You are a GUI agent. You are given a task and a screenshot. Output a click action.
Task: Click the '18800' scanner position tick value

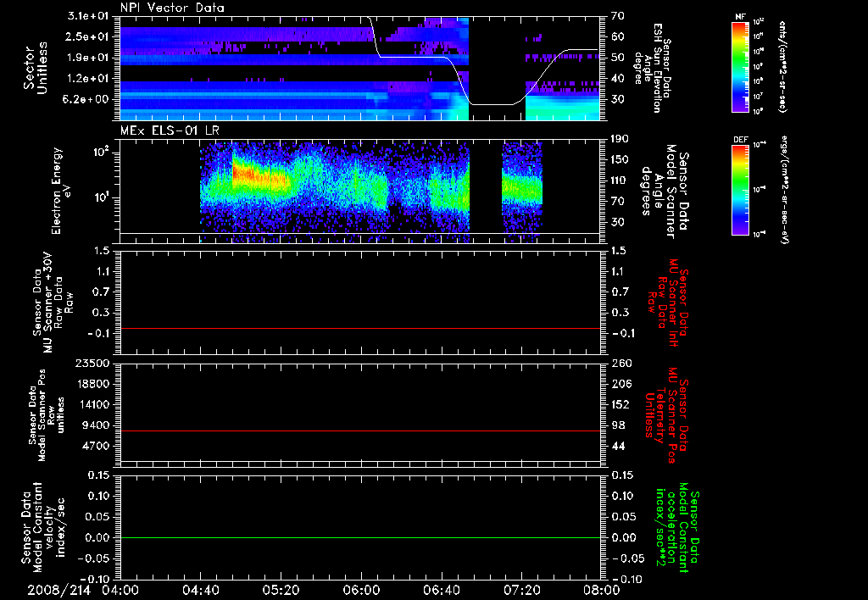point(92,384)
